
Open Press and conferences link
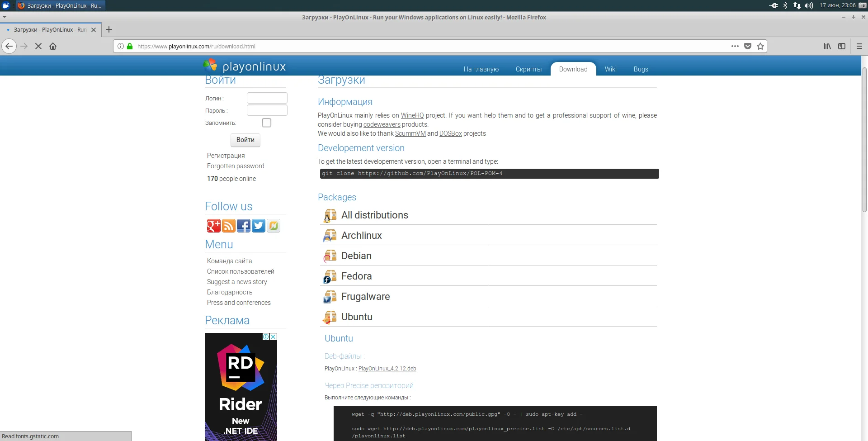(x=239, y=303)
